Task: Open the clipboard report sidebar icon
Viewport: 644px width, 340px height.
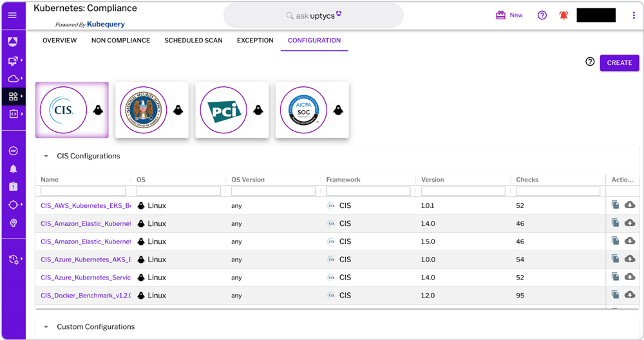Action: point(13,187)
